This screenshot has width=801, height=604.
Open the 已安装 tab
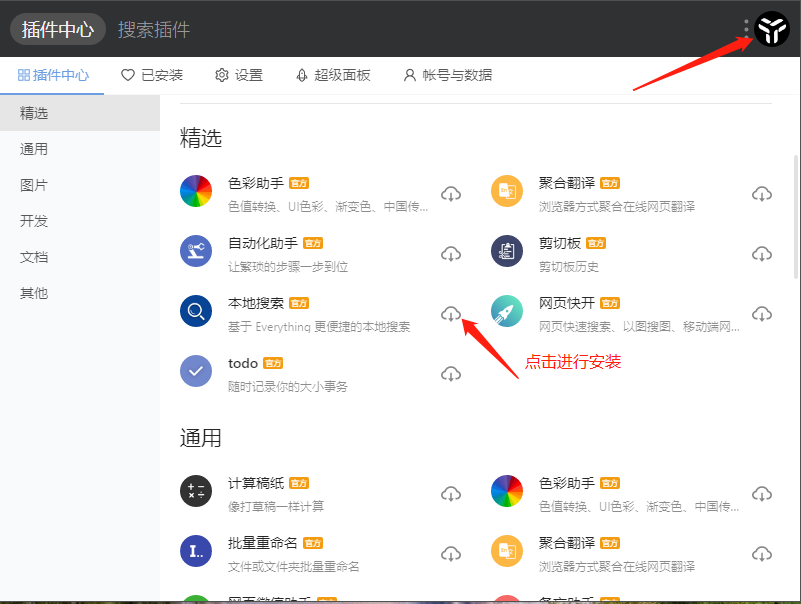[152, 75]
